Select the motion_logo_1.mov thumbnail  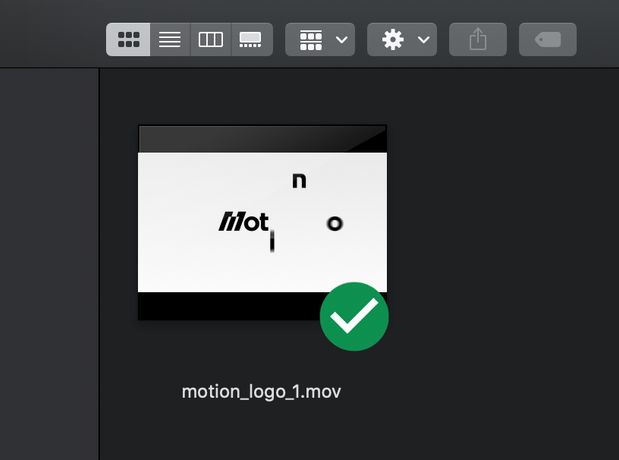262,222
